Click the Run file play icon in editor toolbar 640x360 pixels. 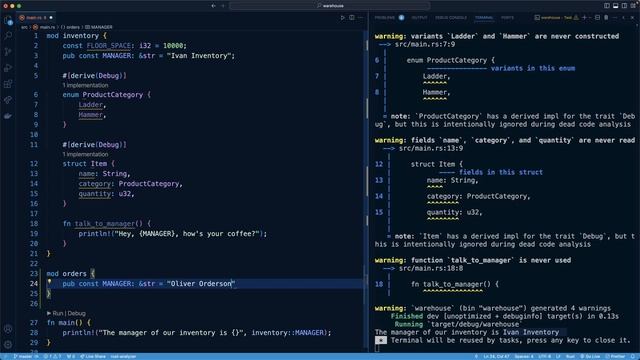click(x=342, y=18)
